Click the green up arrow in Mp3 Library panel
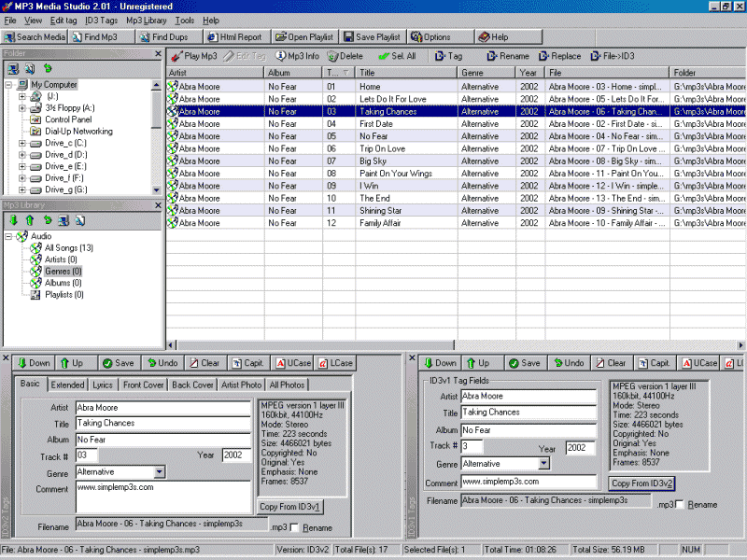 pyautogui.click(x=30, y=220)
